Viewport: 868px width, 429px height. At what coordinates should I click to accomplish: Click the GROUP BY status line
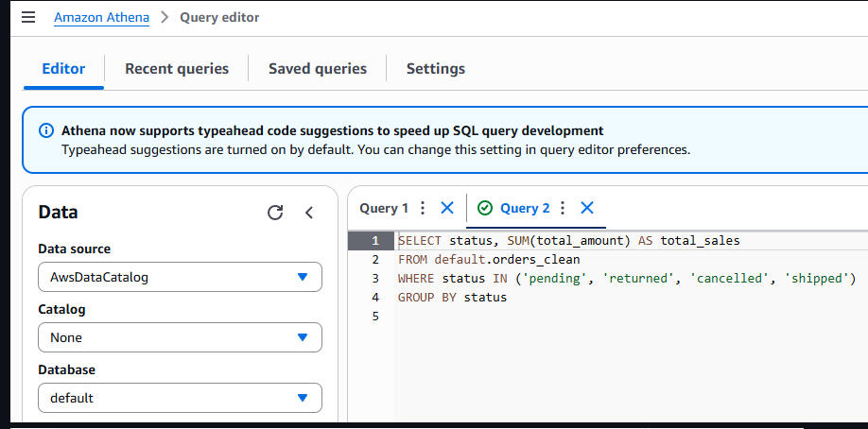tap(452, 297)
